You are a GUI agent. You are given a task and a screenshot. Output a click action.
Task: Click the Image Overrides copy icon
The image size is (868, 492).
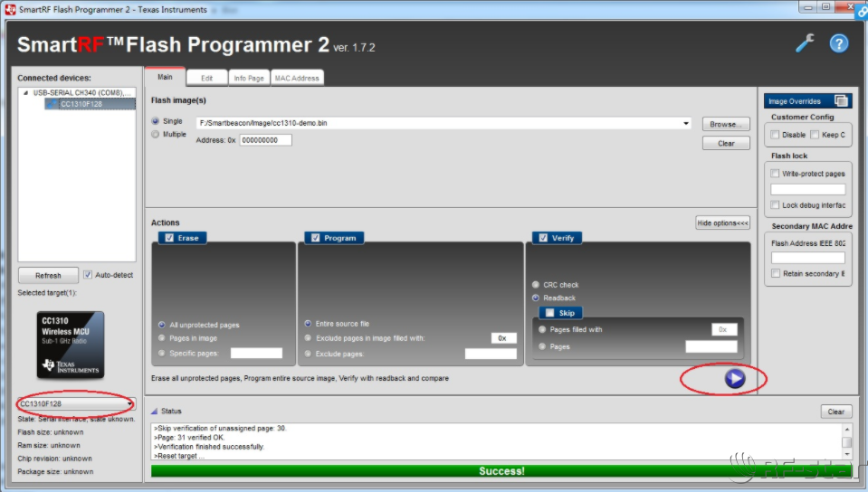(841, 101)
